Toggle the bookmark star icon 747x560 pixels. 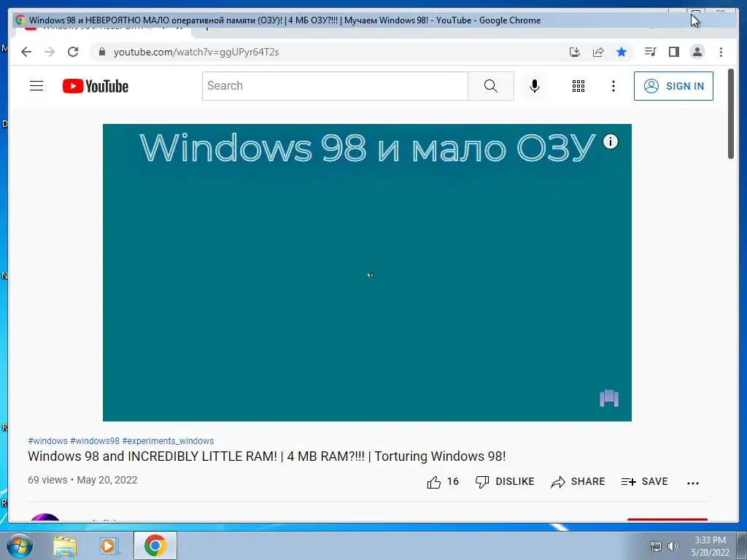click(x=622, y=52)
